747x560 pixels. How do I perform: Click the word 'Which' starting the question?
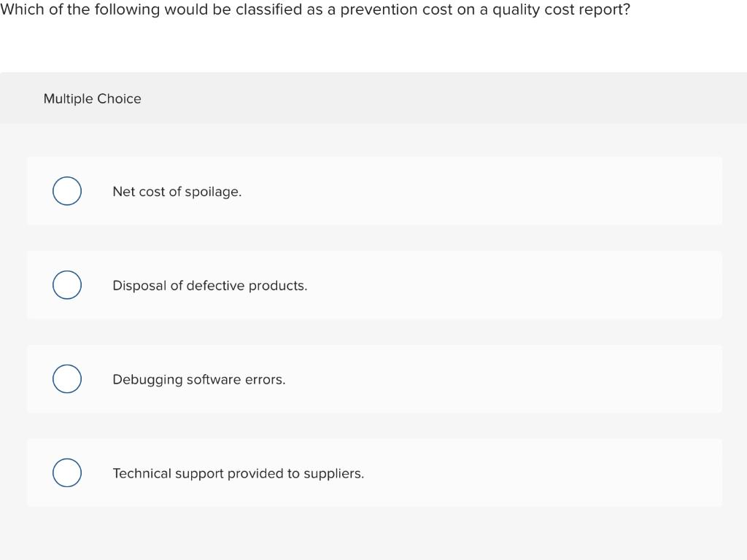[x=22, y=9]
